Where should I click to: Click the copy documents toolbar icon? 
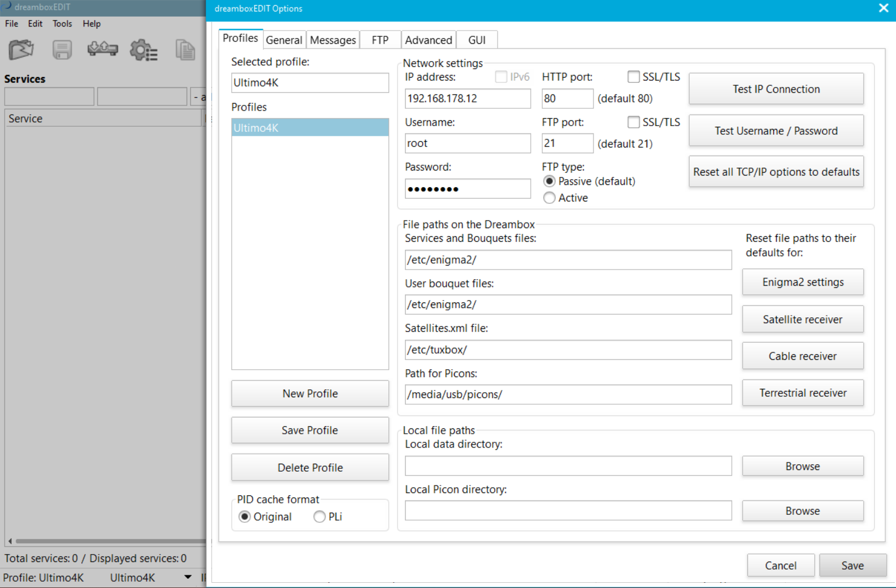click(x=186, y=50)
